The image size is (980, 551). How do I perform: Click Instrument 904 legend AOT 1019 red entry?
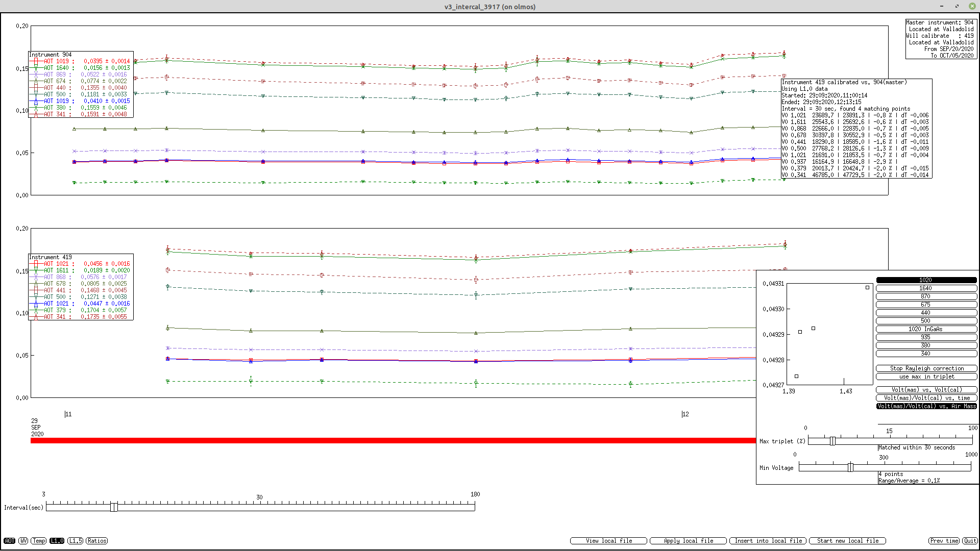coord(81,61)
